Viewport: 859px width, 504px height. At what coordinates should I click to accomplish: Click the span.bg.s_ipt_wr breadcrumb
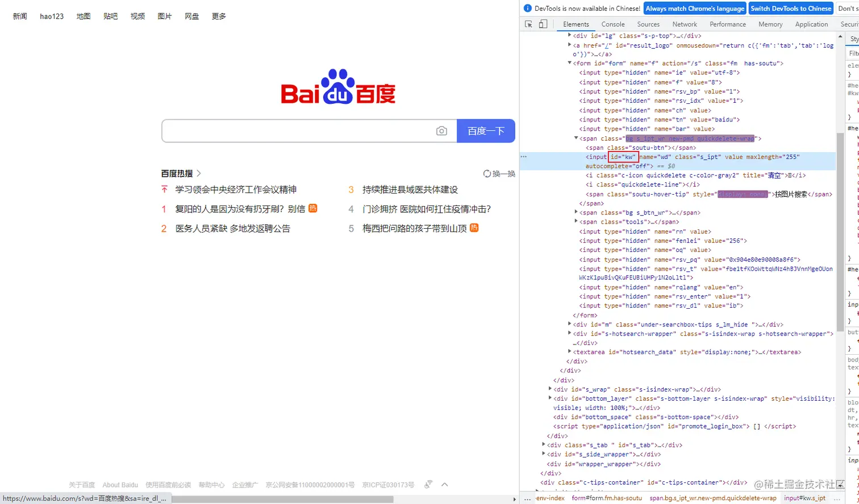[713, 498]
